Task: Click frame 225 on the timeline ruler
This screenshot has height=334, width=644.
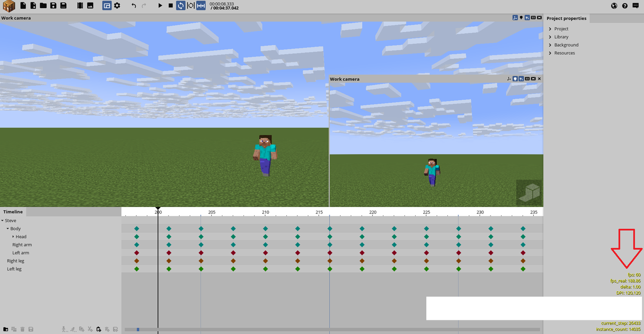Action: tap(427, 212)
